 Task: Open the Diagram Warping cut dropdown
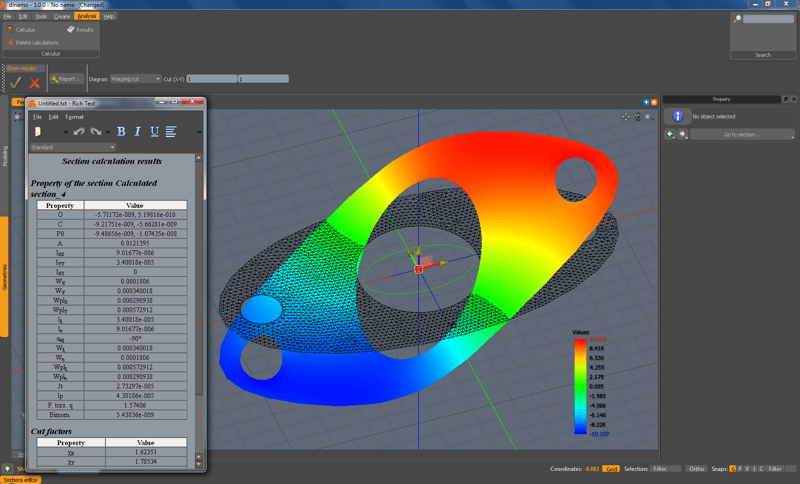pyautogui.click(x=135, y=78)
